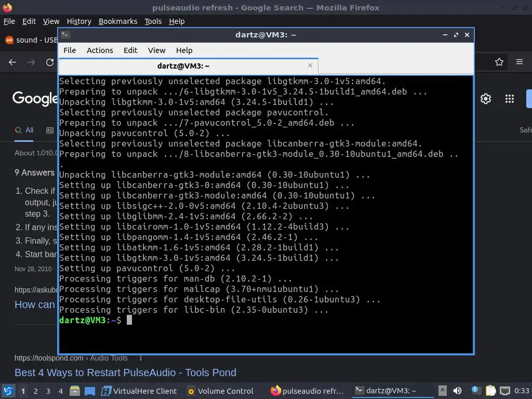The image size is (532, 399).
Task: Switch to Volume Control window
Action: tap(220, 391)
